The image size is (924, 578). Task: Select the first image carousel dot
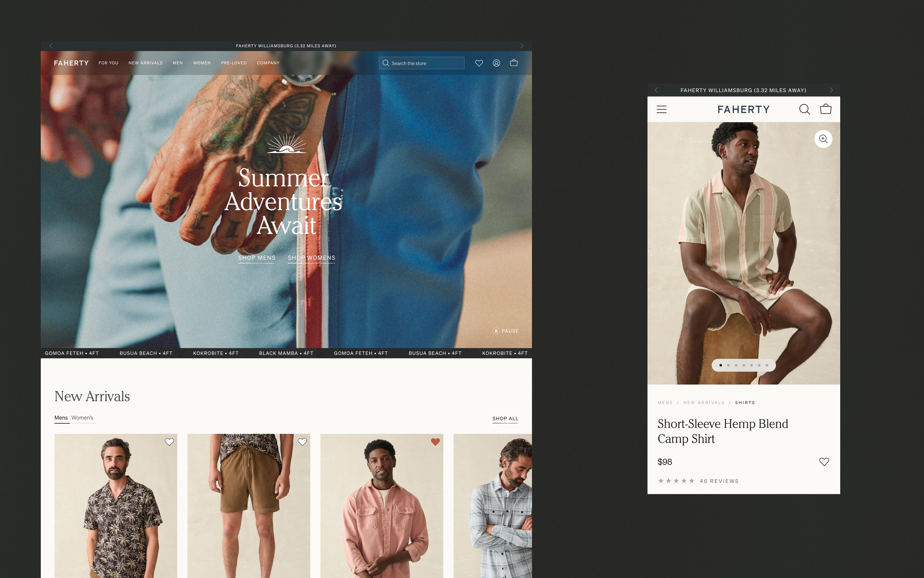pyautogui.click(x=720, y=365)
